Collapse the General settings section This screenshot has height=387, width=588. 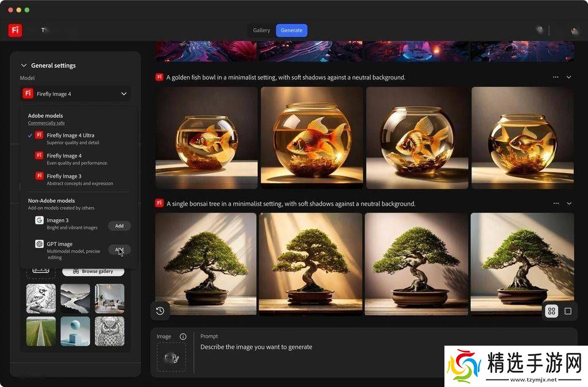coord(24,65)
